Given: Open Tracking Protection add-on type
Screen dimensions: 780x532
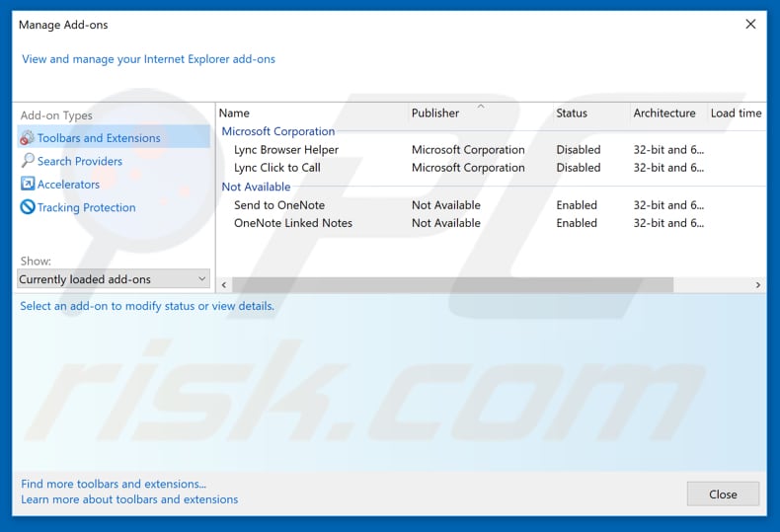Looking at the screenshot, I should point(87,207).
